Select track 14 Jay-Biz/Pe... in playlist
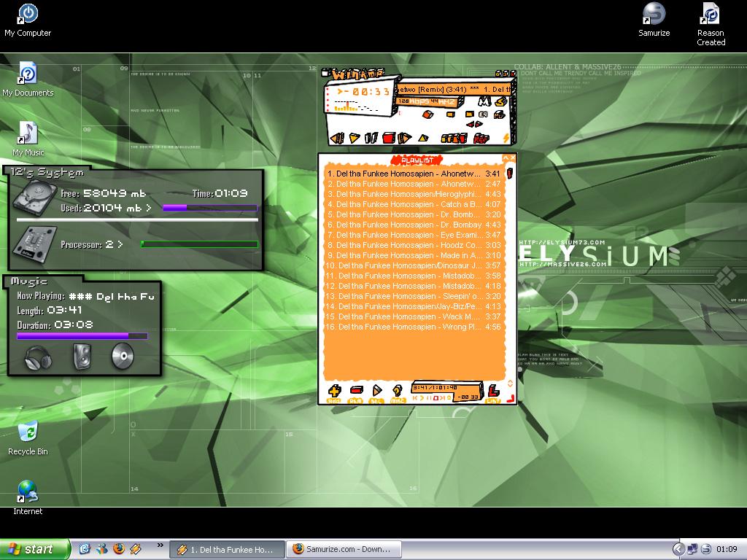 click(414, 307)
